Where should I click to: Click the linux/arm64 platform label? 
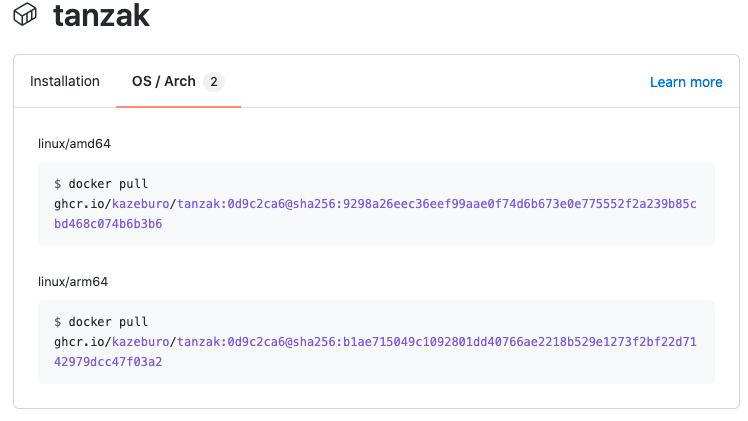pos(73,282)
